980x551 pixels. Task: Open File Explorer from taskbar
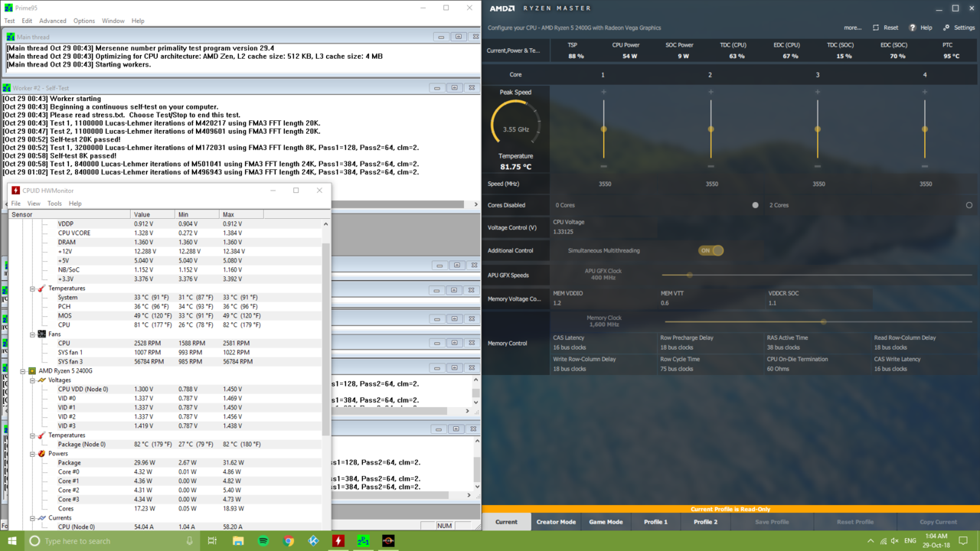pos(238,541)
